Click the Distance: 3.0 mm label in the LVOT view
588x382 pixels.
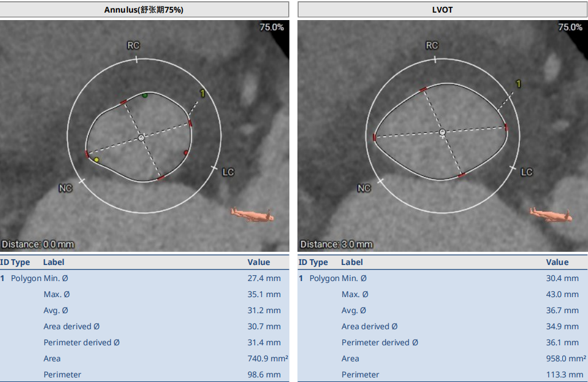[x=336, y=244]
